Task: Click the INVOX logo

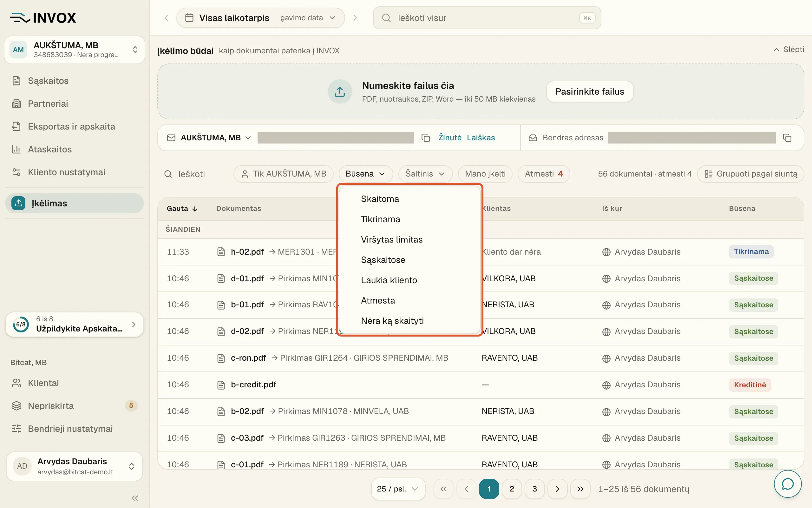Action: click(x=43, y=18)
